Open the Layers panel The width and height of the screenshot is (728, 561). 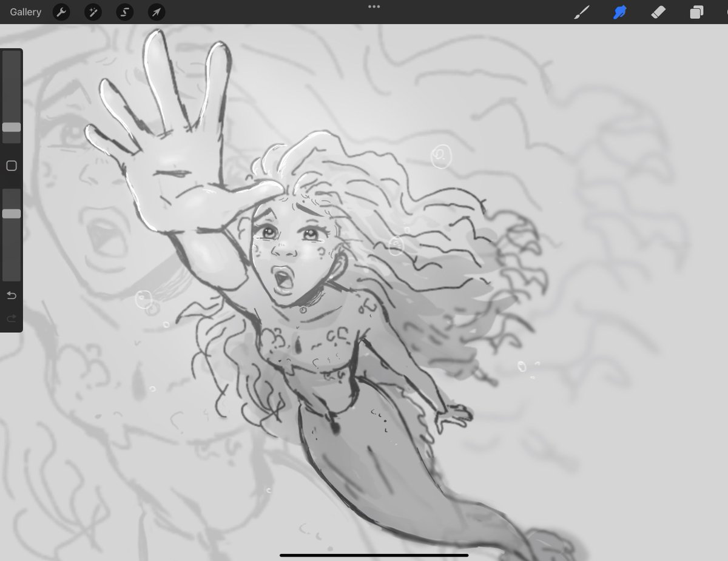tap(696, 12)
